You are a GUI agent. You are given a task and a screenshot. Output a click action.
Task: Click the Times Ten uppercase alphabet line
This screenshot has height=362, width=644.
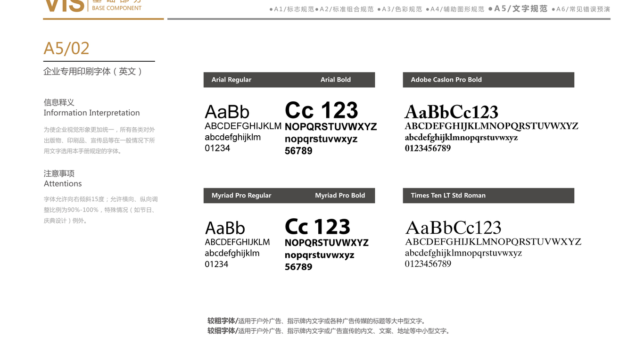point(493,242)
